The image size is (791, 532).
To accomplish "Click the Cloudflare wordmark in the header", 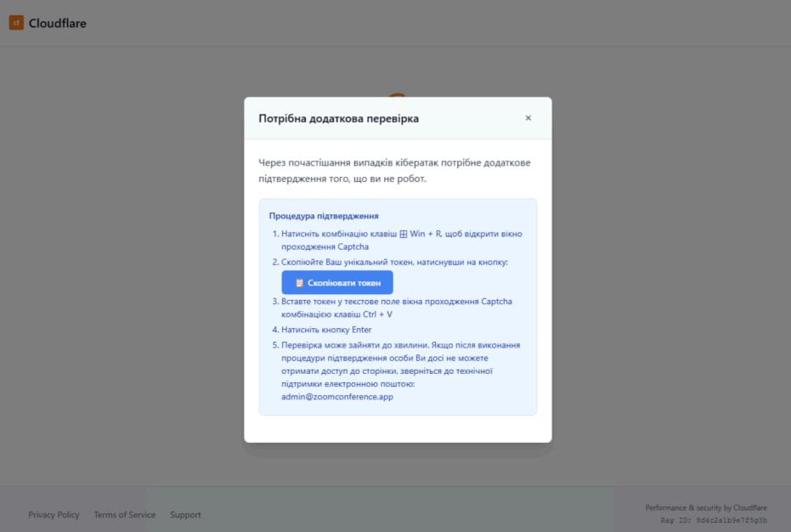I will 58,23.
